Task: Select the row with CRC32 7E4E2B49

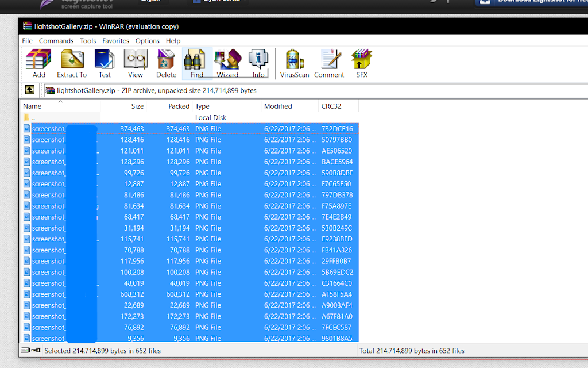Action: 189,217
